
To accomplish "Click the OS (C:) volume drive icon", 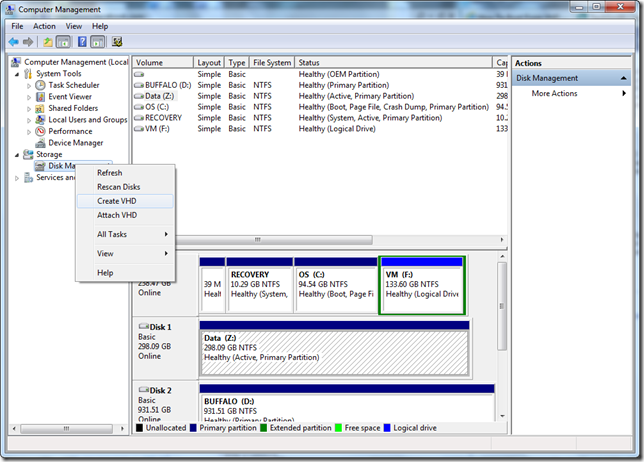I will pyautogui.click(x=139, y=107).
